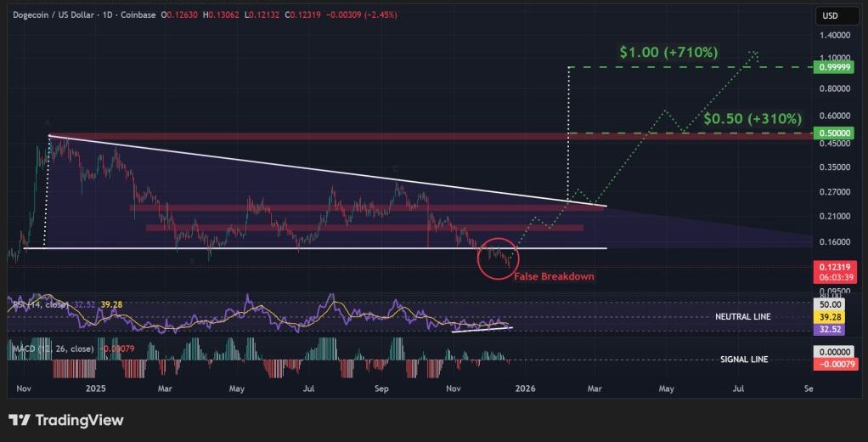Viewport: 868px width, 442px height.
Task: Click the 50.00 RSI scale label
Action: [828, 304]
